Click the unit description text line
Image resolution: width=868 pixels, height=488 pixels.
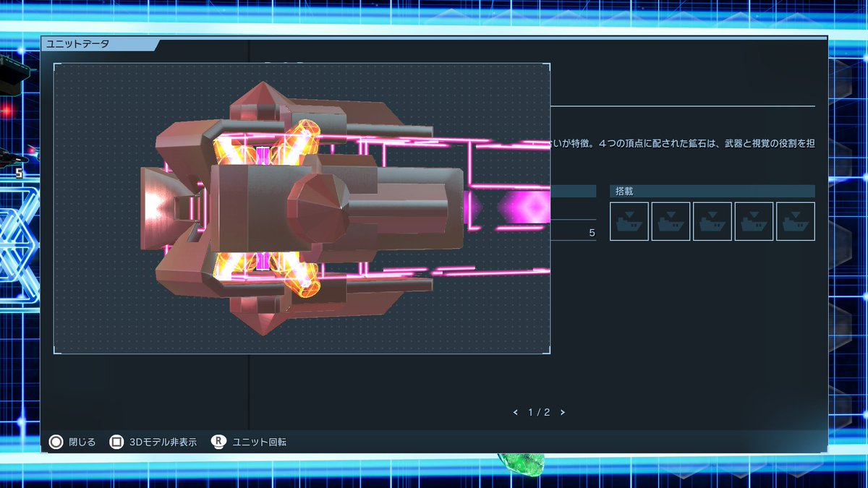683,145
